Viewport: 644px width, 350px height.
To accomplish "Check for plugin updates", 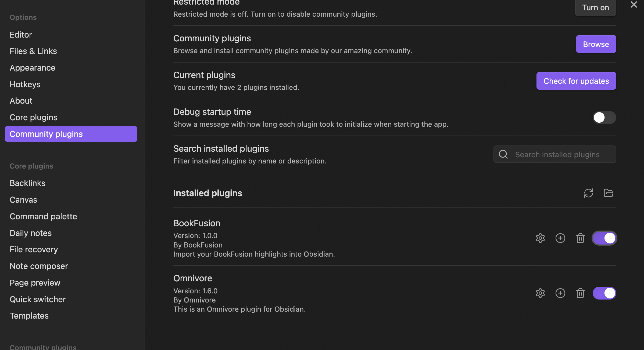I will tap(576, 81).
